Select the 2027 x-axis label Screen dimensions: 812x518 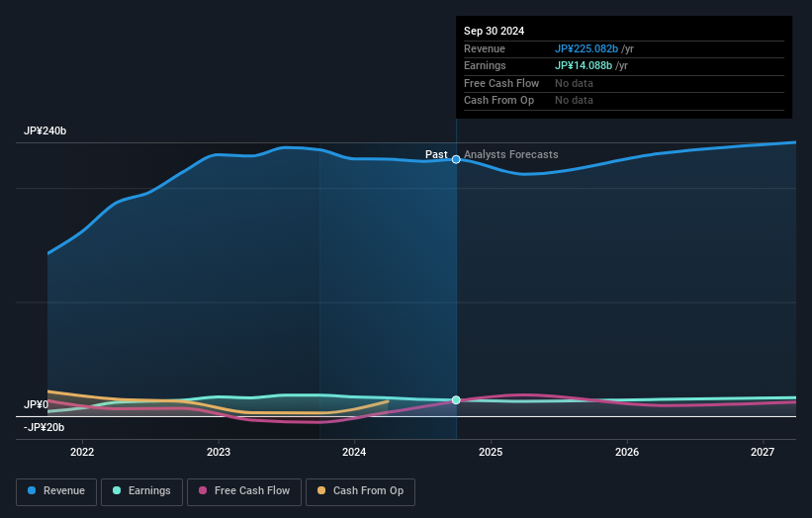tap(763, 453)
